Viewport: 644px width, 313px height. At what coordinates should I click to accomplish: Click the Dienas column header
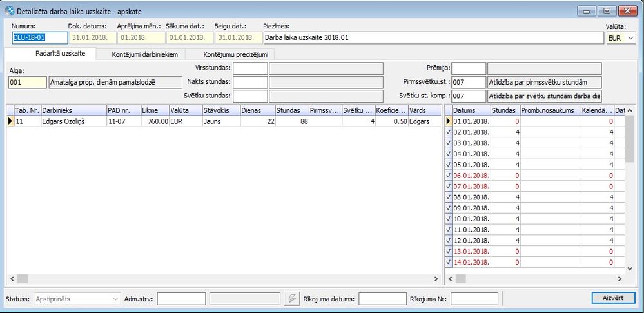click(x=257, y=110)
